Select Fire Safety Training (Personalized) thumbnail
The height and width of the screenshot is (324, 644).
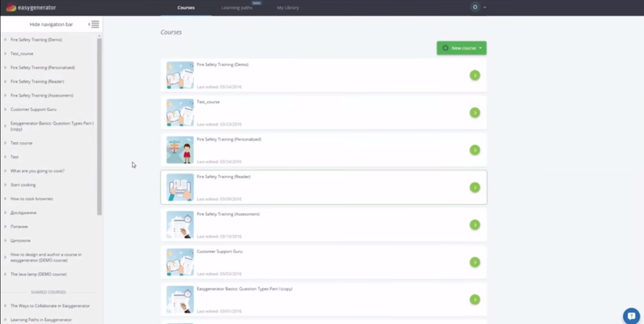(180, 150)
